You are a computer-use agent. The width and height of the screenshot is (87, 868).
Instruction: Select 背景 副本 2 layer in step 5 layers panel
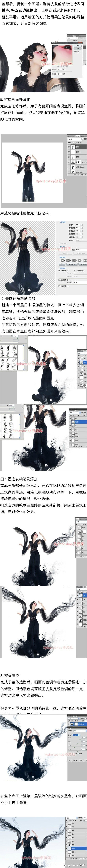pos(77,167)
